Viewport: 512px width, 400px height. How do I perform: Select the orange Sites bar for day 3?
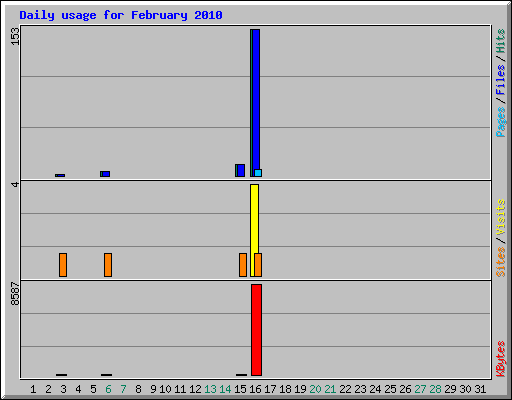(63, 265)
